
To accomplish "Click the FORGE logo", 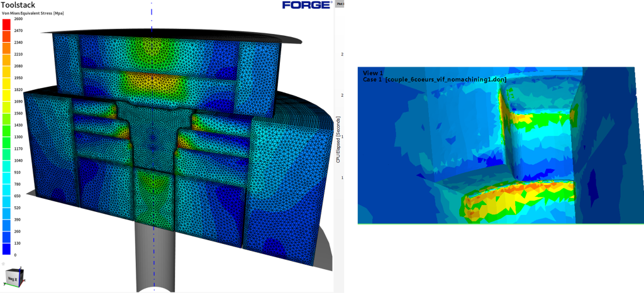I will (x=307, y=5).
